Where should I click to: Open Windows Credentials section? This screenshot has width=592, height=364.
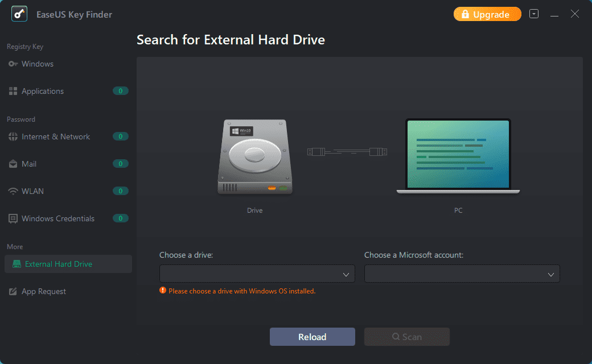(x=68, y=218)
